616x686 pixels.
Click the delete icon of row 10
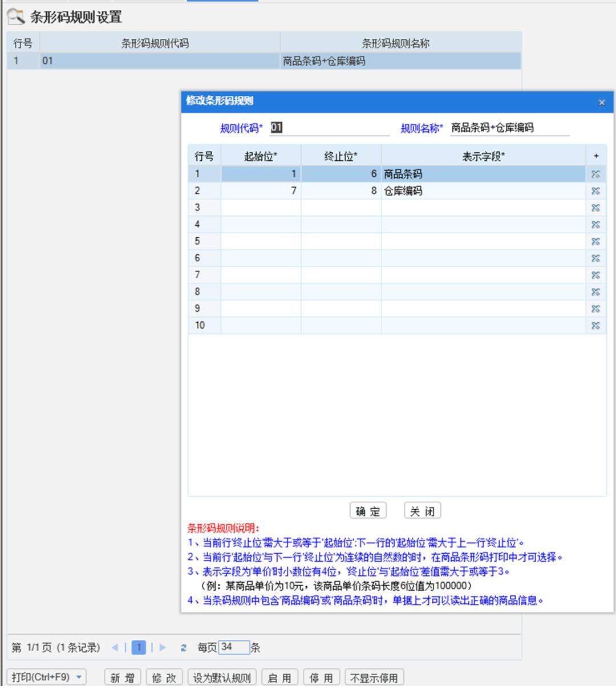595,326
